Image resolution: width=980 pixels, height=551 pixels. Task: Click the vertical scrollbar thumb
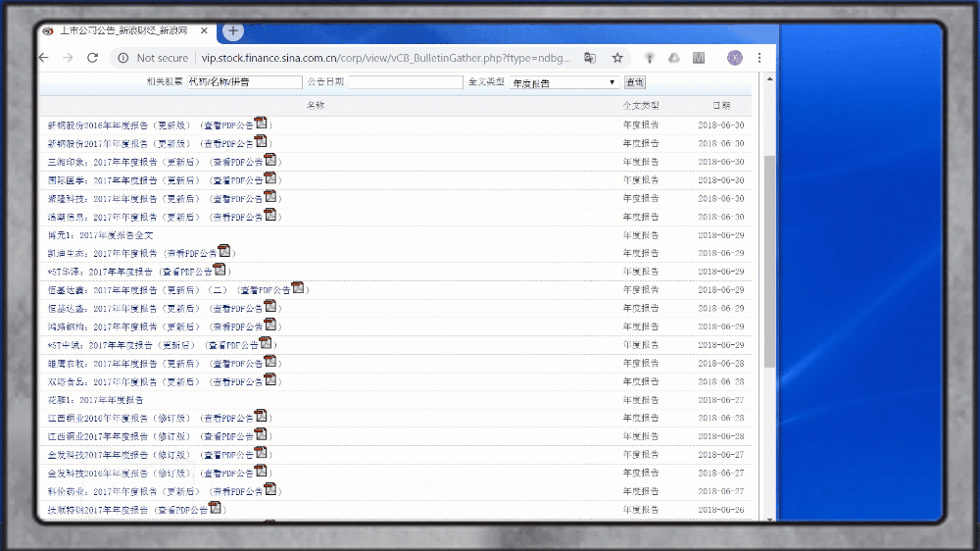coord(769,262)
